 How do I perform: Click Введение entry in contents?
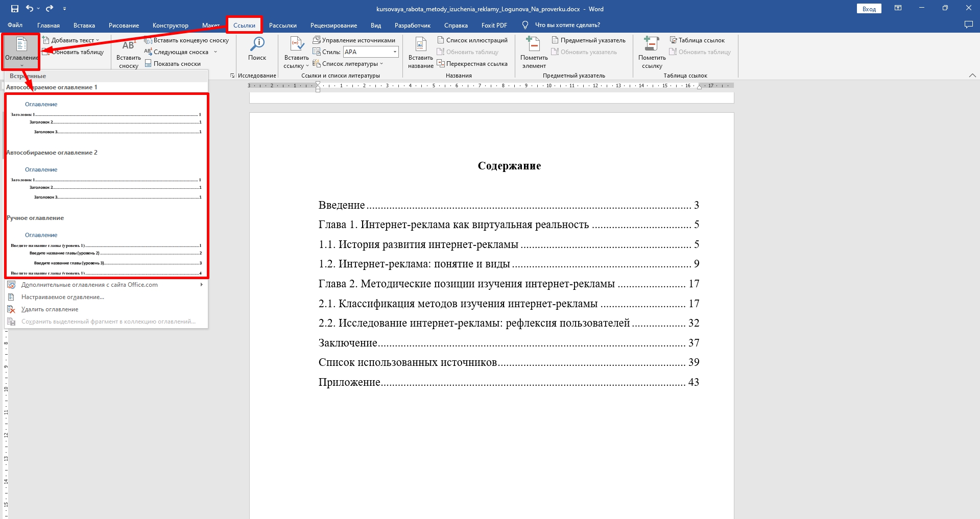click(x=509, y=205)
